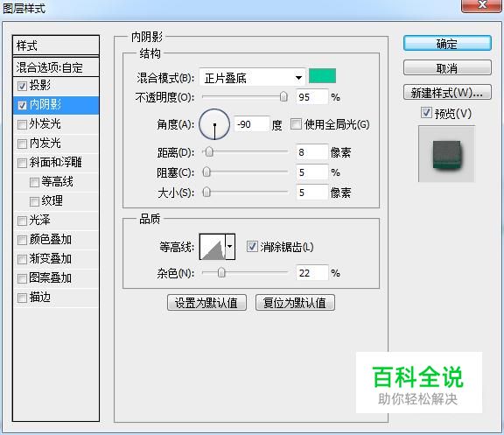Open the 描边 settings row label

coord(40,297)
